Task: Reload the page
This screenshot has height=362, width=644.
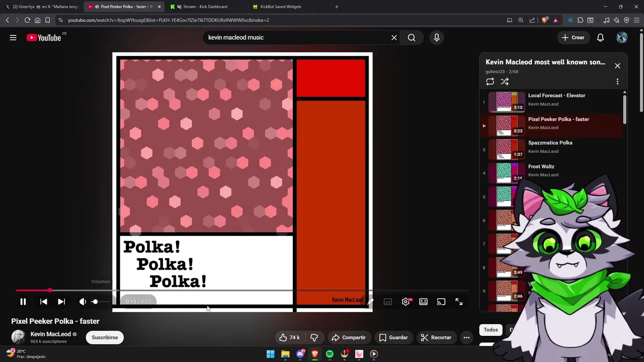Action: tap(27, 20)
